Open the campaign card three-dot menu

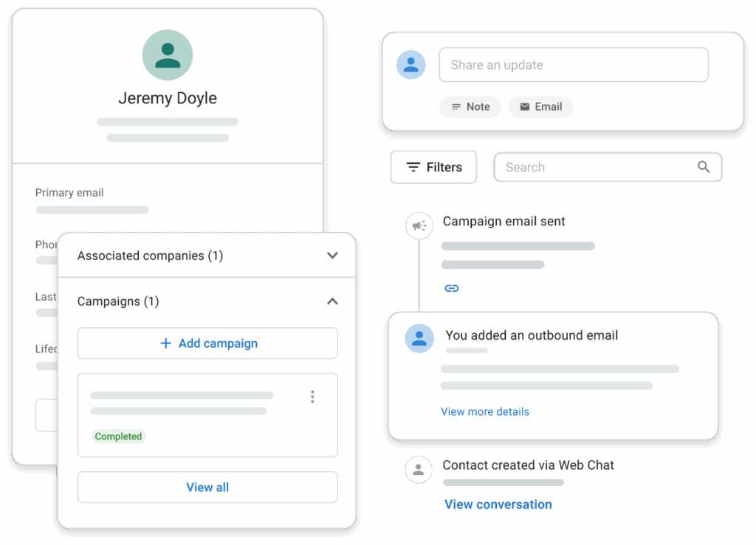coord(312,397)
